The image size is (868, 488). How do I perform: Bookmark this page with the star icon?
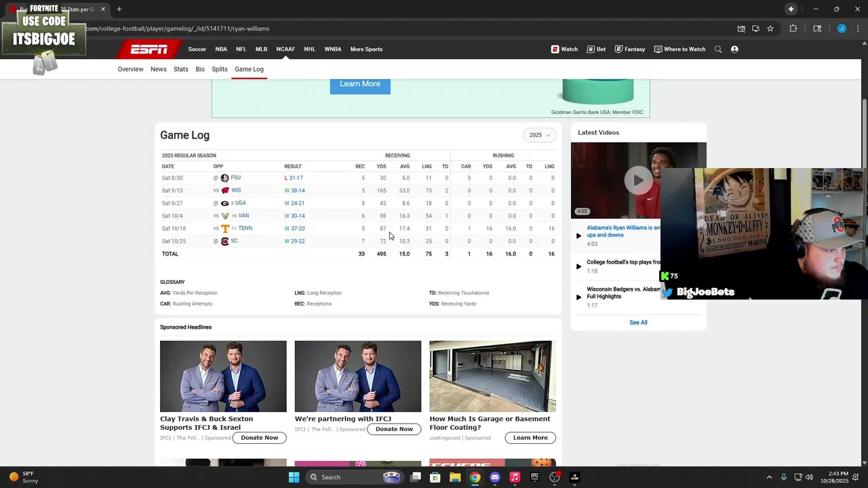tap(770, 28)
